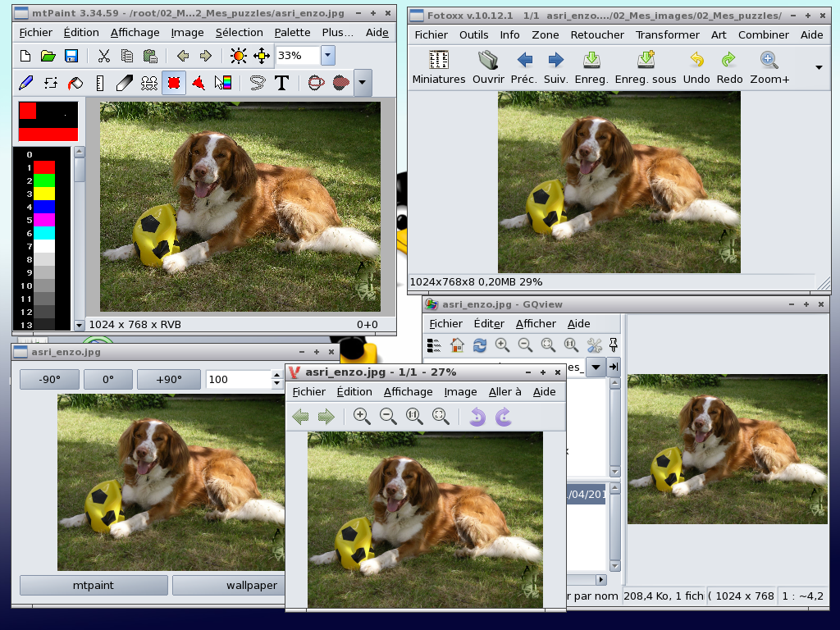
Task: Expand the Fotoxx toolbar overflow arrow
Action: (819, 67)
